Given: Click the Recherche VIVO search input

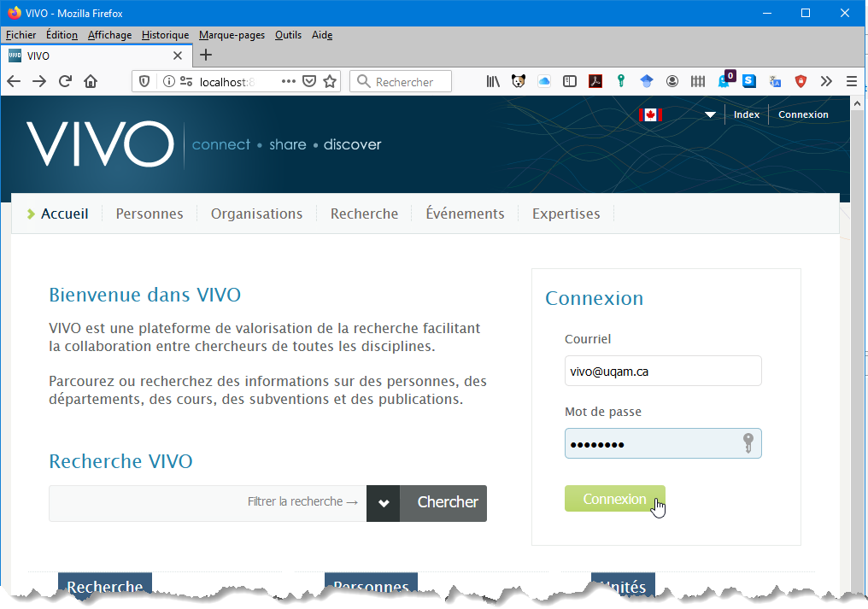Looking at the screenshot, I should (x=208, y=503).
